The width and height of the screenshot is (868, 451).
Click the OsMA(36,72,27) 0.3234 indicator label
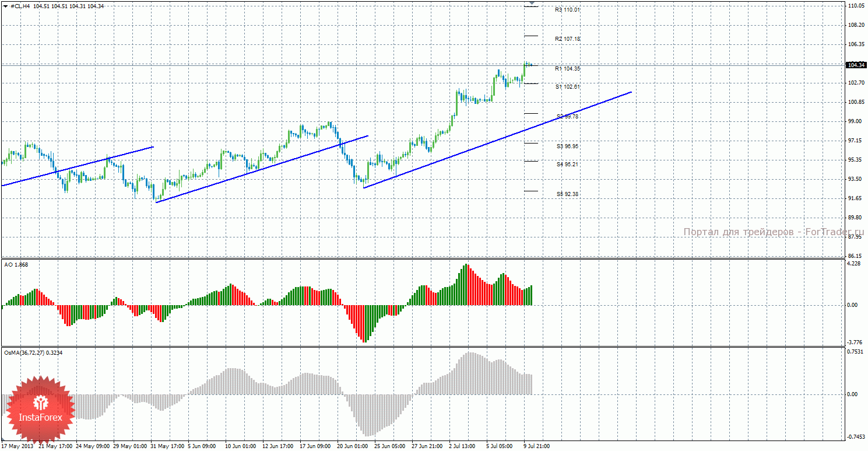pos(33,352)
